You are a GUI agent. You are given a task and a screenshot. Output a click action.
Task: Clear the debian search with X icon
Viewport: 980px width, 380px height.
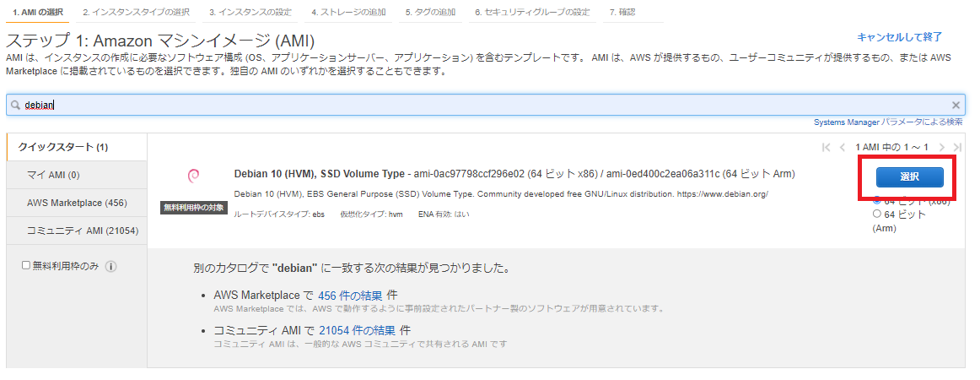coord(955,106)
